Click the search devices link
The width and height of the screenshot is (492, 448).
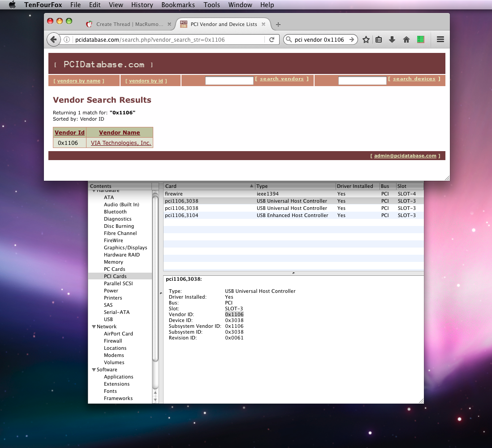pos(414,79)
